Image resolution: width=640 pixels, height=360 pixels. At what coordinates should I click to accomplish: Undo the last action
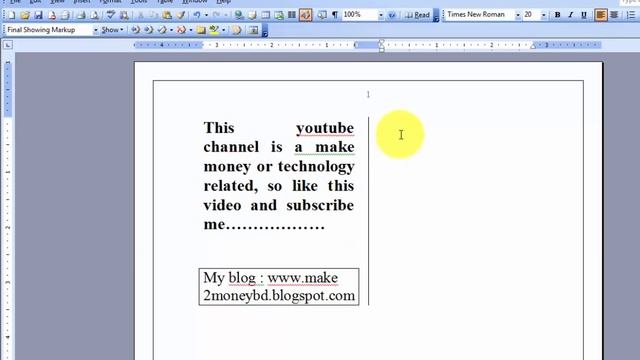pyautogui.click(x=197, y=16)
